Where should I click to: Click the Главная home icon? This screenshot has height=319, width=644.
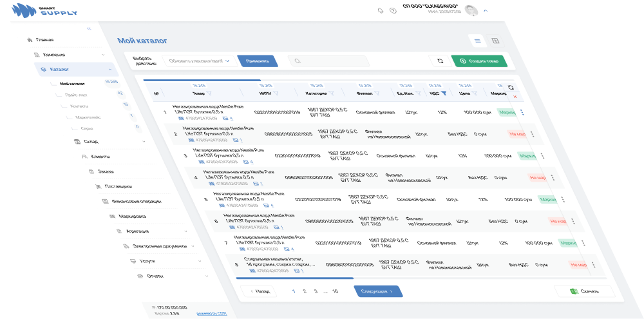coord(29,40)
